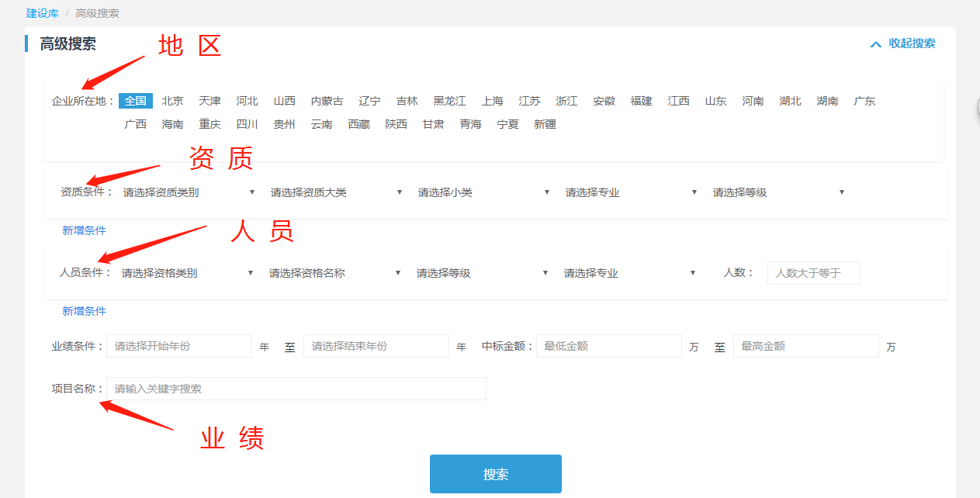Click 新增条件 under the 资质条件 row
Screen dimensions: 980x498
[84, 230]
